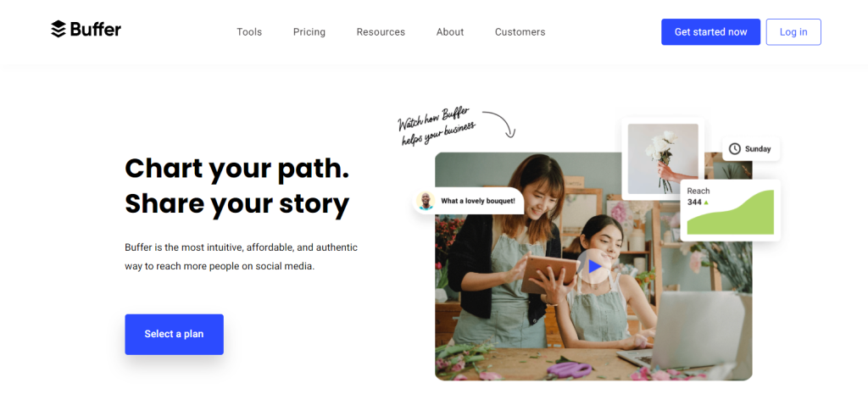Click the Log in button
The image size is (868, 394).
[x=793, y=32]
